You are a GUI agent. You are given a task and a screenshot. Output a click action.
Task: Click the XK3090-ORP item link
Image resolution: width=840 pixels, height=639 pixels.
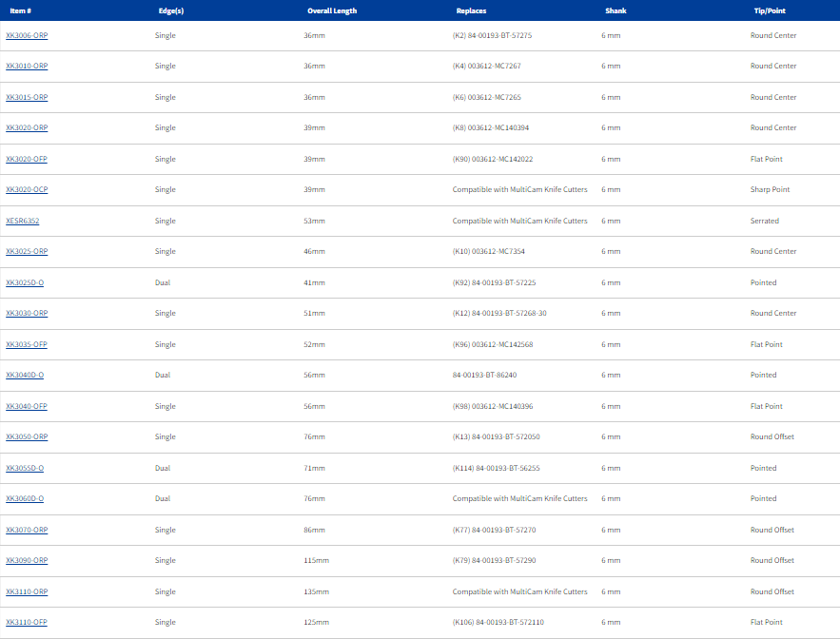pyautogui.click(x=27, y=561)
